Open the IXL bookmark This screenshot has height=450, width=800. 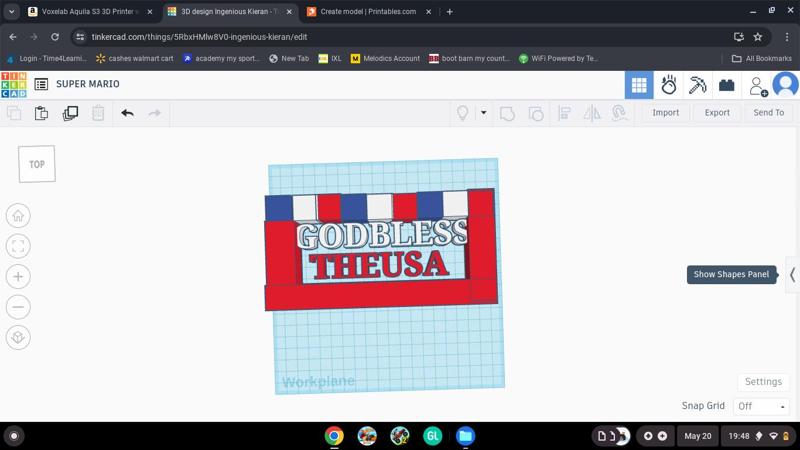330,59
